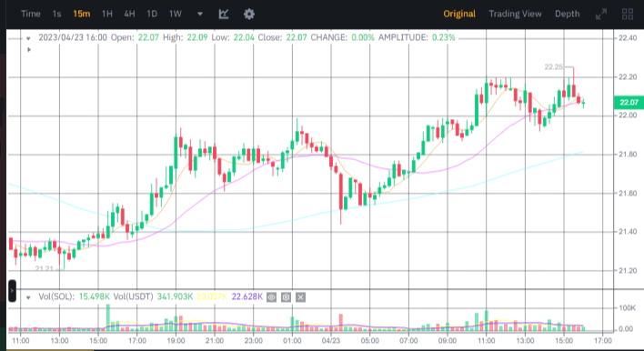Click the 22.25 high price marker
Viewport: 644px width, 351px height.
[554, 67]
